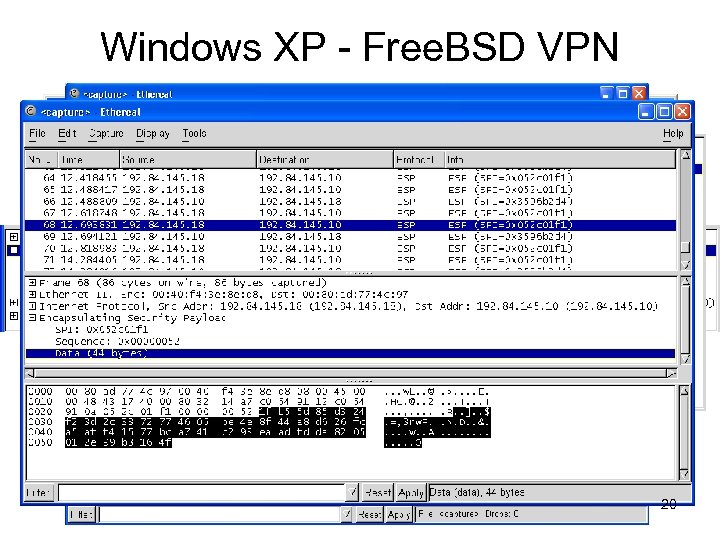This screenshot has width=720, height=540.
Task: Select the Data (44 bytes) field
Action: [x=350, y=354]
